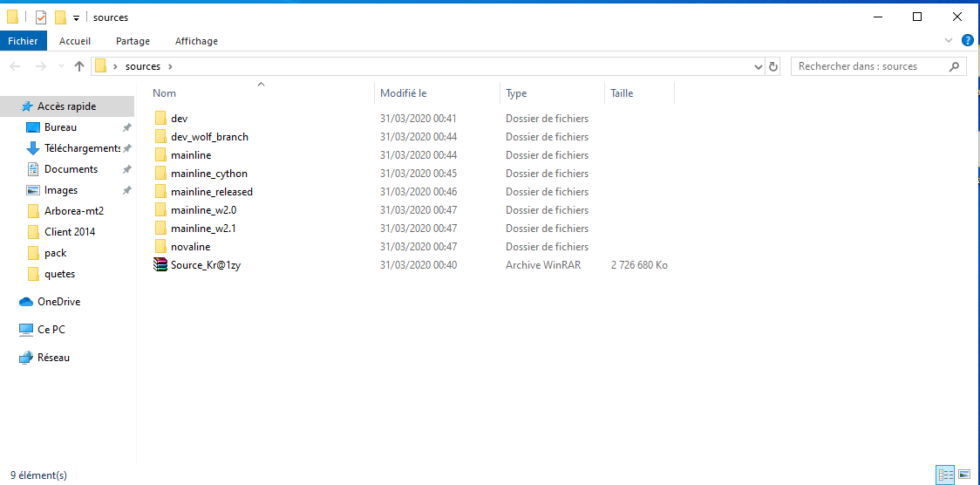Open Bureau in navigation pane
This screenshot has width=980, height=485.
click(61, 127)
